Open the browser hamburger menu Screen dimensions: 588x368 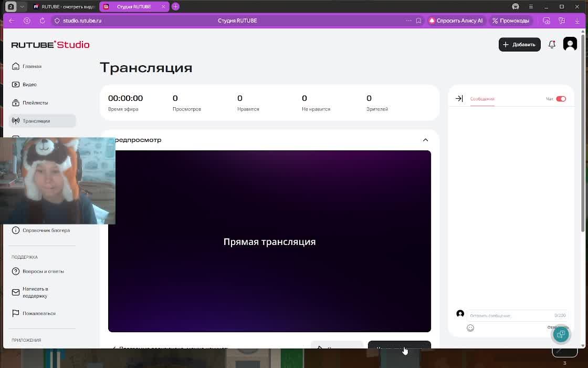click(x=531, y=6)
